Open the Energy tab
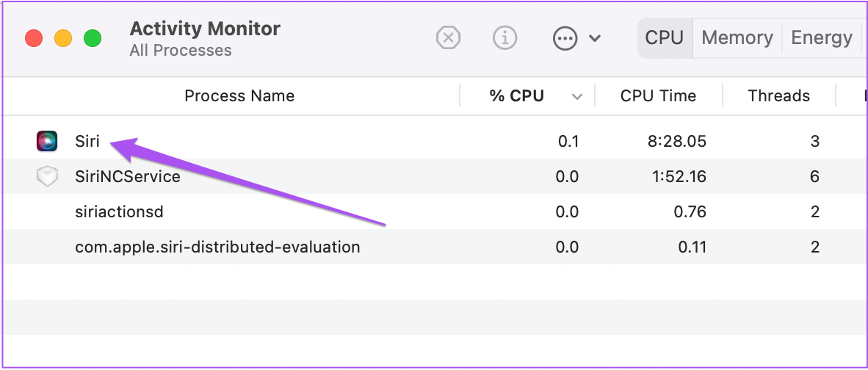This screenshot has width=868, height=370. point(821,38)
